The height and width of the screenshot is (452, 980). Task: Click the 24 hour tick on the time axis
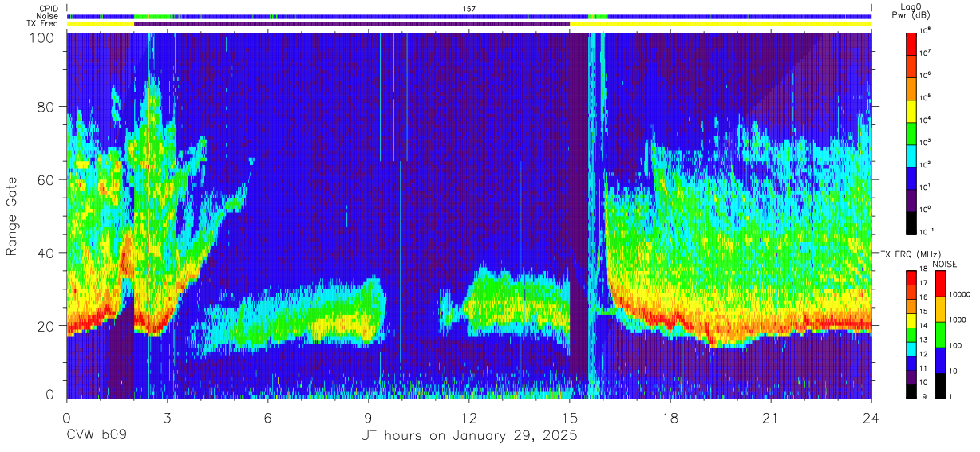(871, 418)
